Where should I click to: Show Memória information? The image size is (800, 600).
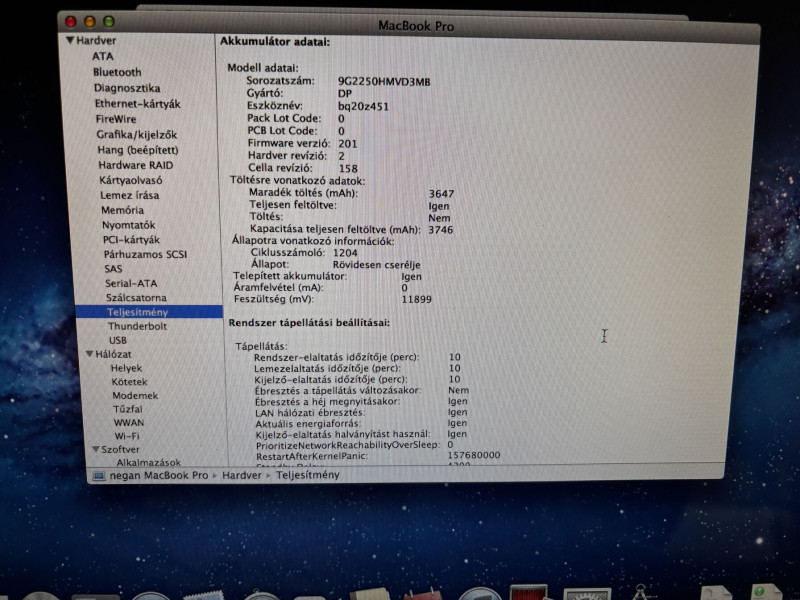click(122, 210)
